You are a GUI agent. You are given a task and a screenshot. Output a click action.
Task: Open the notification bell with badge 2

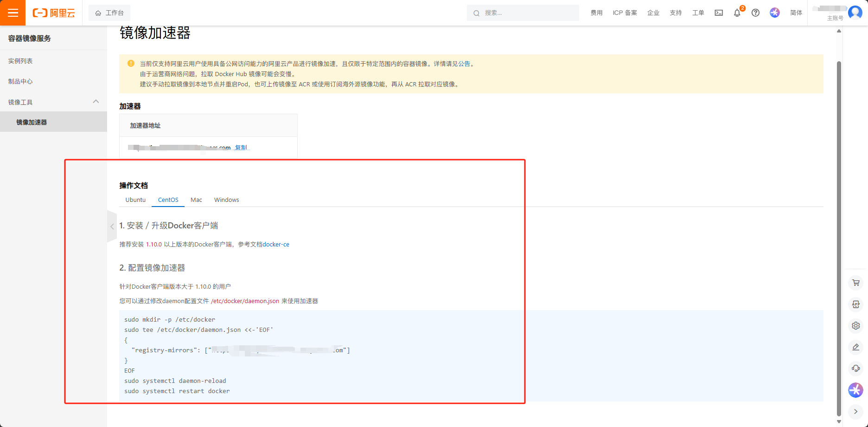tap(737, 13)
